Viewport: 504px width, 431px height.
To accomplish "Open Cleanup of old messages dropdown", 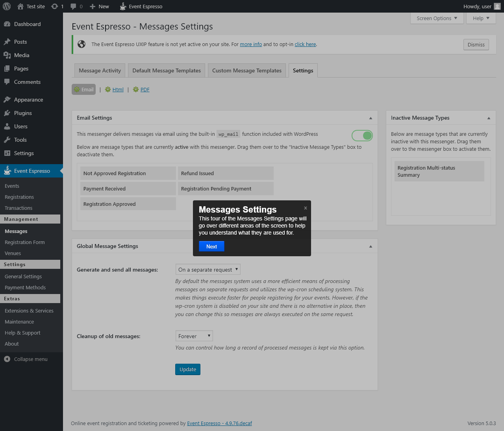I will point(194,336).
